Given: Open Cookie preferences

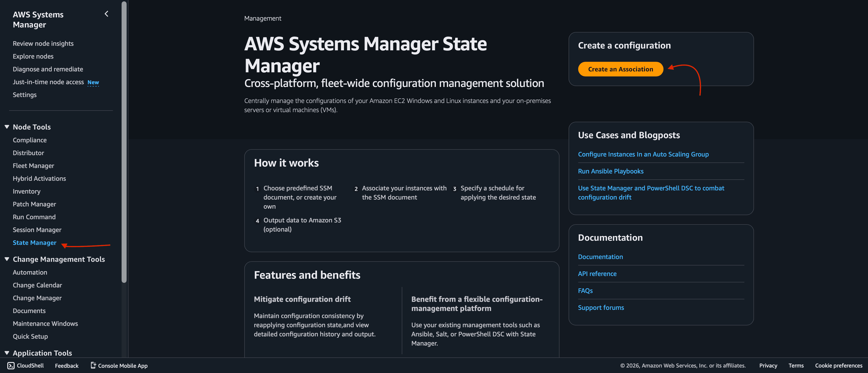Looking at the screenshot, I should click(838, 366).
